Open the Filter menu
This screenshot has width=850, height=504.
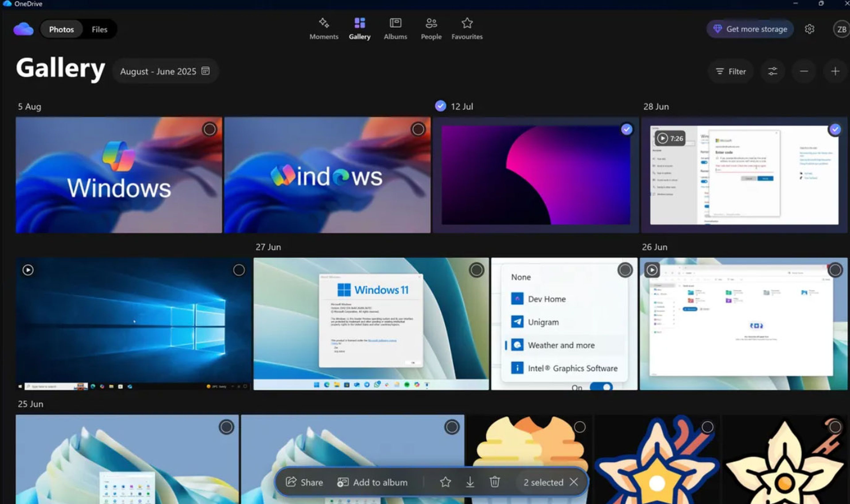coord(731,71)
